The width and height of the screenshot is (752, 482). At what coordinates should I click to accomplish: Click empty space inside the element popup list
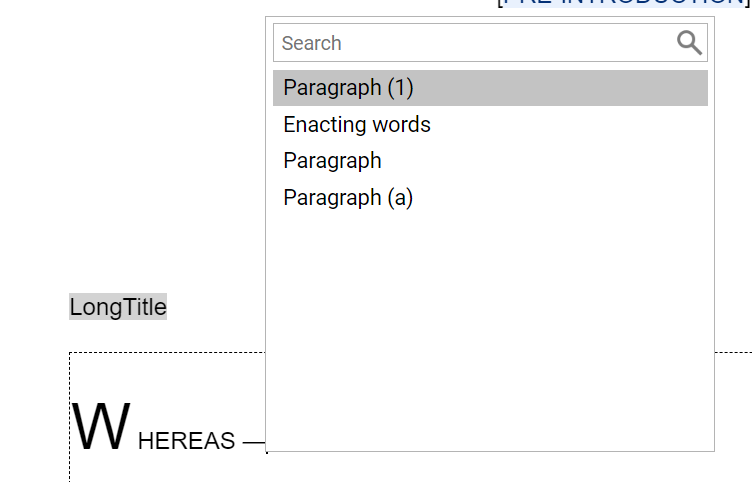pos(490,331)
